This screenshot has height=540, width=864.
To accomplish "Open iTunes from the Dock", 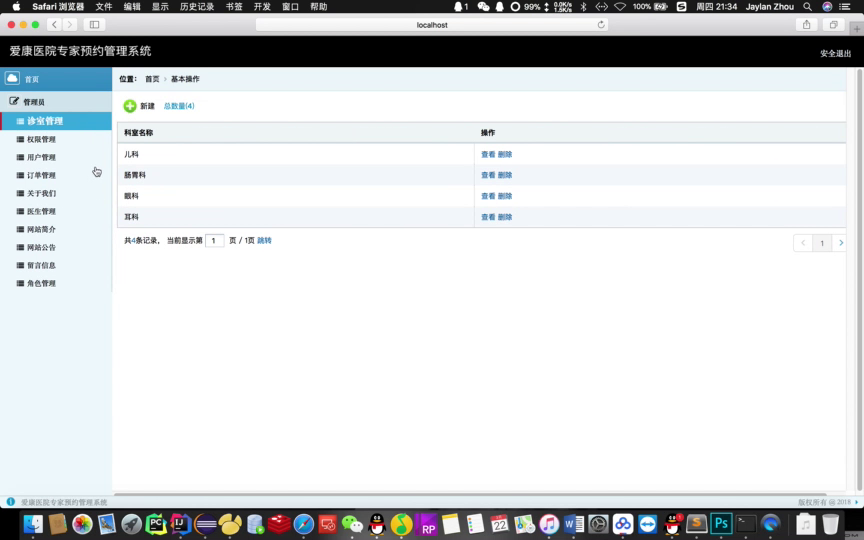I will 549,524.
